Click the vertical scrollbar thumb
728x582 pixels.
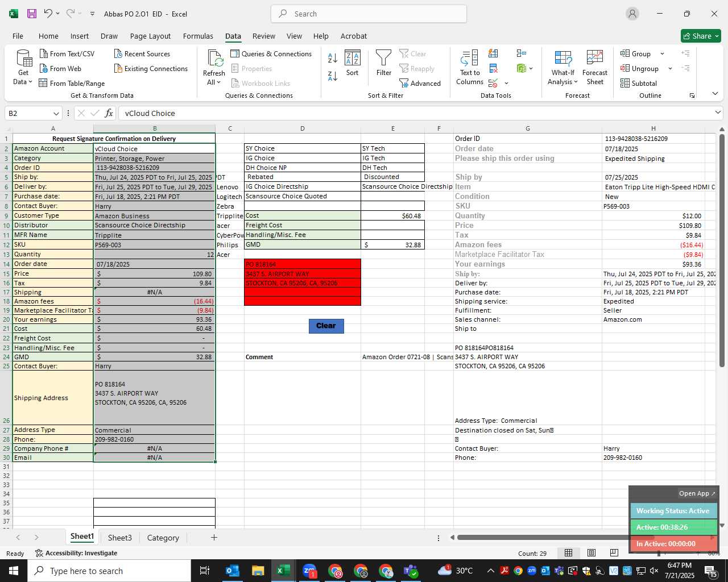pyautogui.click(x=722, y=251)
